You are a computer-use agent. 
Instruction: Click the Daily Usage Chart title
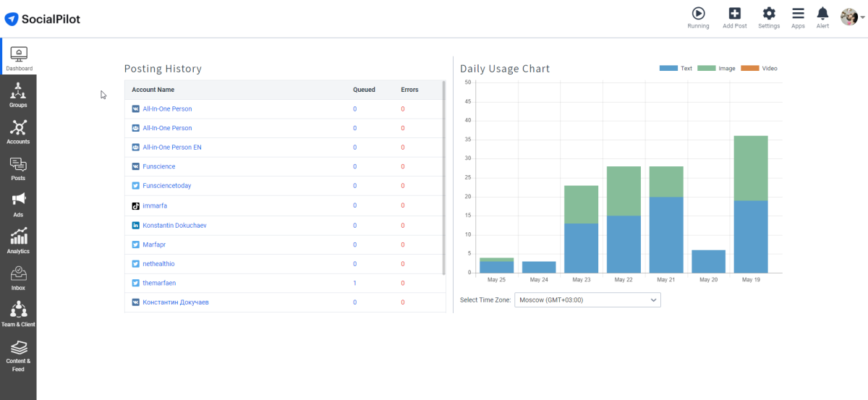point(505,69)
